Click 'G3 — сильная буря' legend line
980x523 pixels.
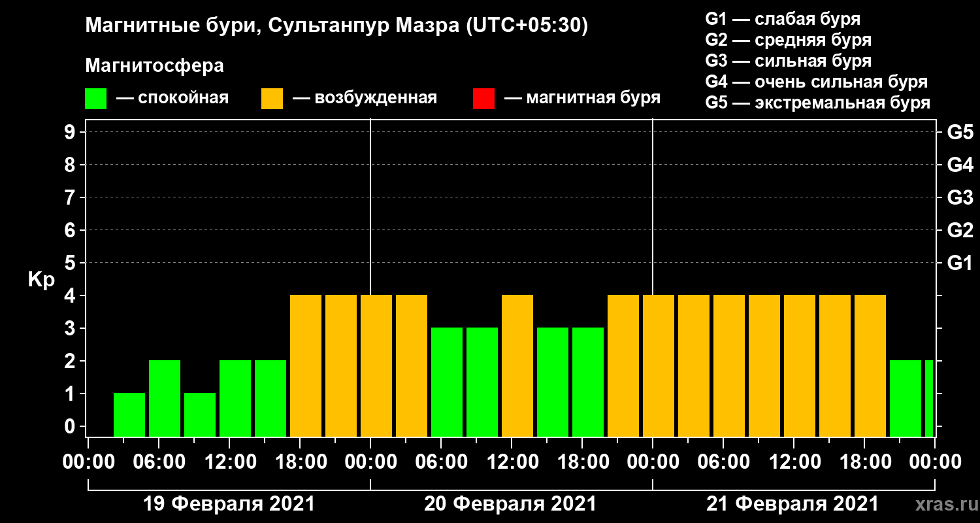click(788, 61)
